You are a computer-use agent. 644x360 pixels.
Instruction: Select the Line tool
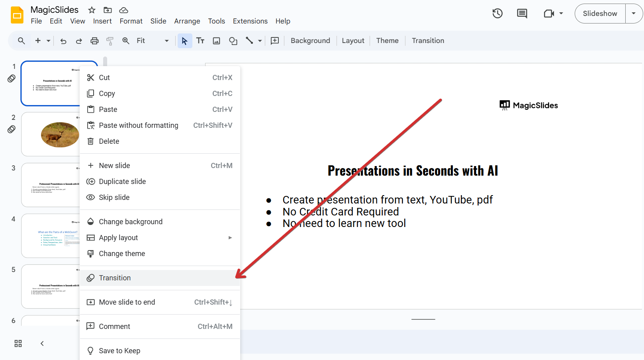click(x=249, y=41)
